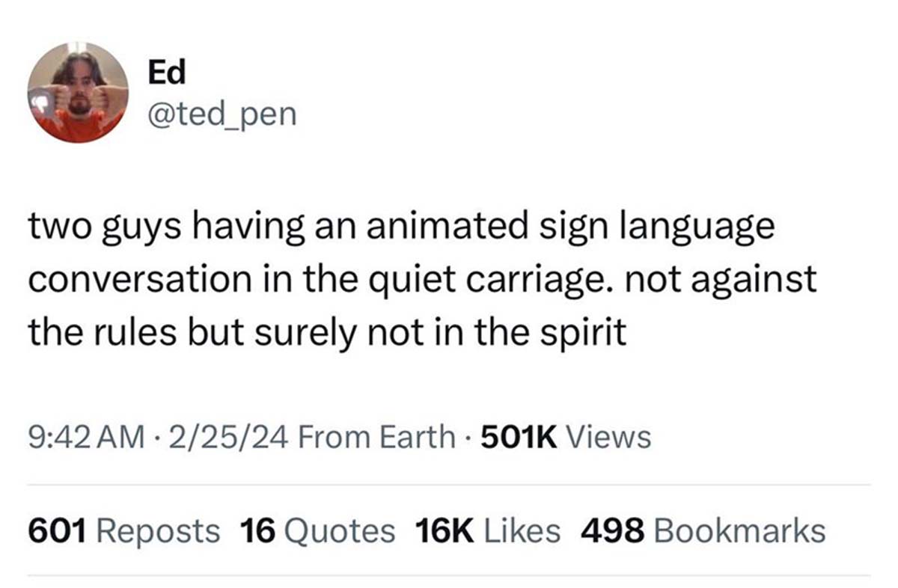The height and width of the screenshot is (588, 898).
Task: Show the "Likes" label link
Action: [x=522, y=531]
